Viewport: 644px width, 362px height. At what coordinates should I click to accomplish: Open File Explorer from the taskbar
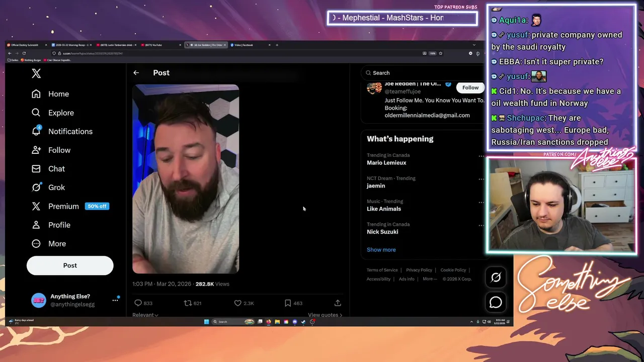[x=277, y=322]
